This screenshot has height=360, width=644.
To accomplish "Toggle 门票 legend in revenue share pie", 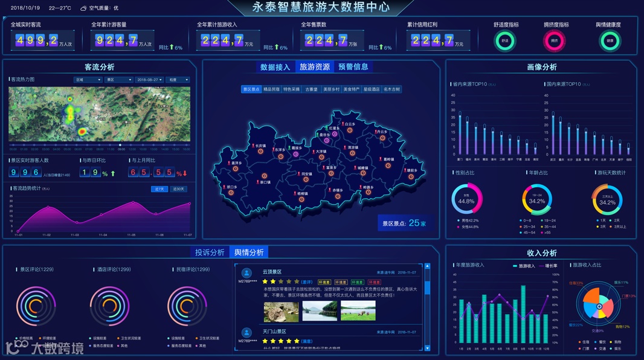I will click(x=584, y=349).
